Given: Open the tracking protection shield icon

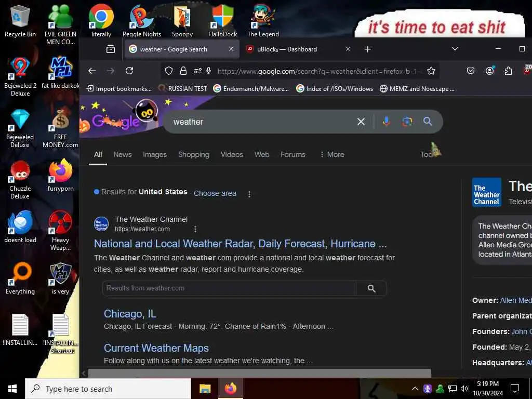Looking at the screenshot, I should [x=169, y=71].
